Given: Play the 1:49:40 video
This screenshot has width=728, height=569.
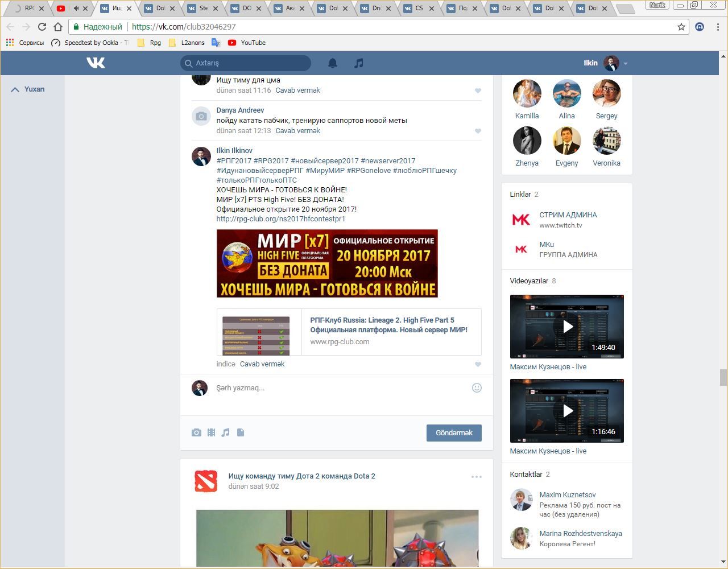Looking at the screenshot, I should point(567,327).
